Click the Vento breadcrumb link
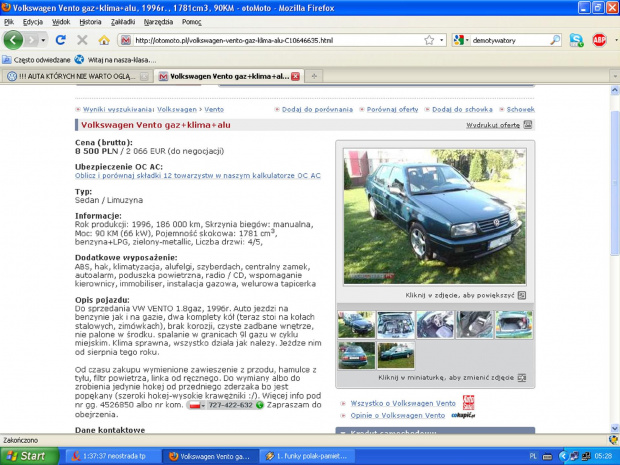Image resolution: width=620 pixels, height=465 pixels. click(x=214, y=110)
